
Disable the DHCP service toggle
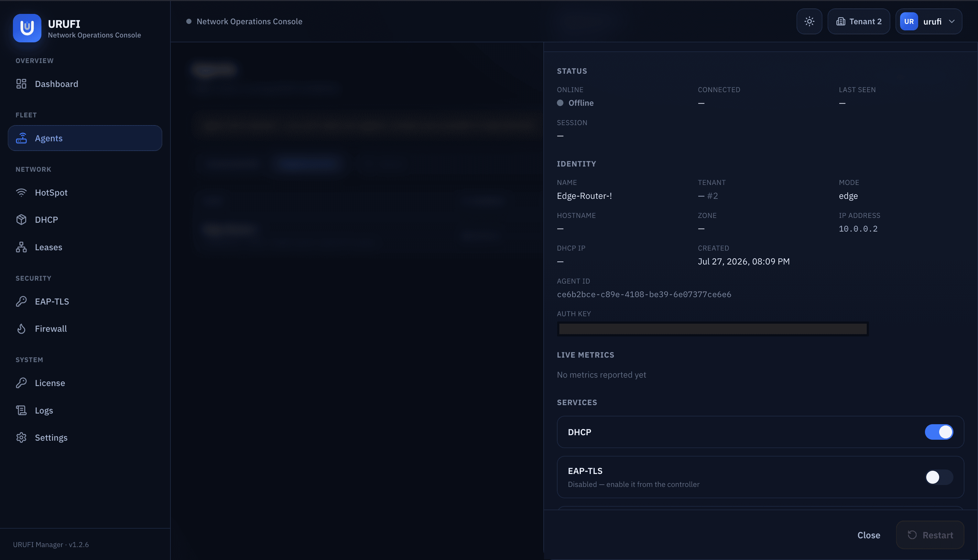point(939,432)
